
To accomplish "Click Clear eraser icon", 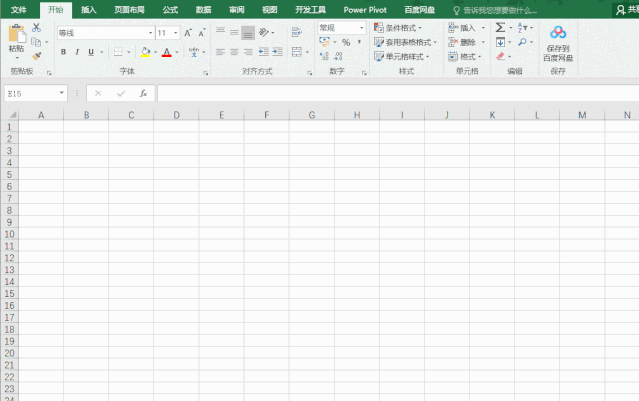I will [500, 56].
